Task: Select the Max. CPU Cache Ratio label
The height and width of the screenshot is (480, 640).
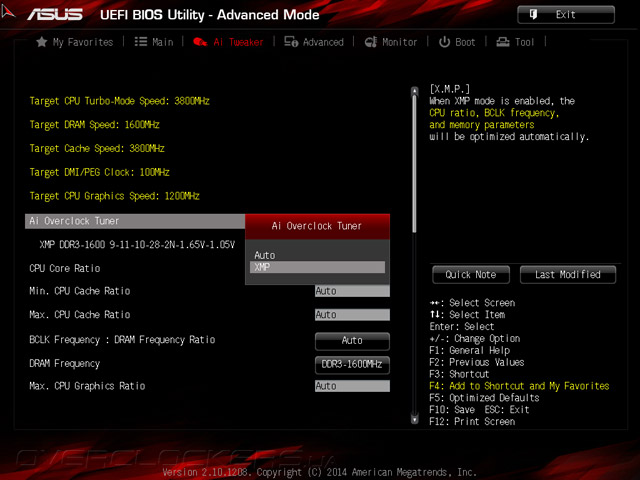Action: (x=80, y=315)
